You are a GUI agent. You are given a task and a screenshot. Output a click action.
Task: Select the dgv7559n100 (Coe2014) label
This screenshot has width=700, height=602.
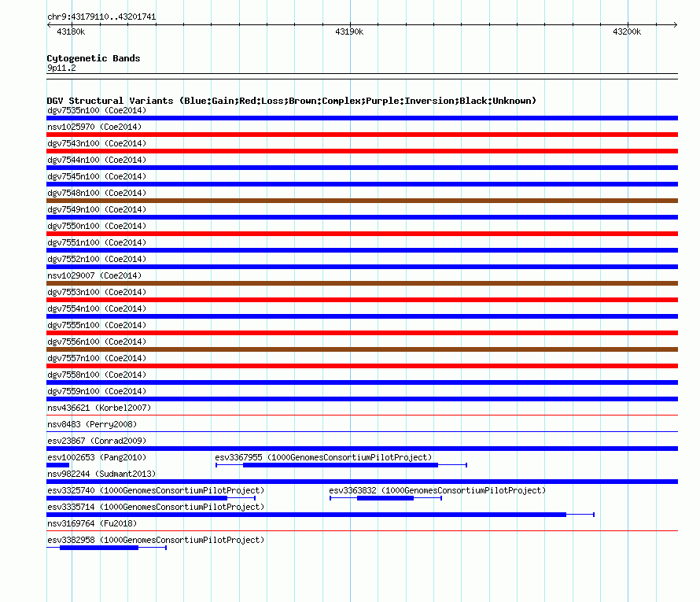(x=97, y=391)
